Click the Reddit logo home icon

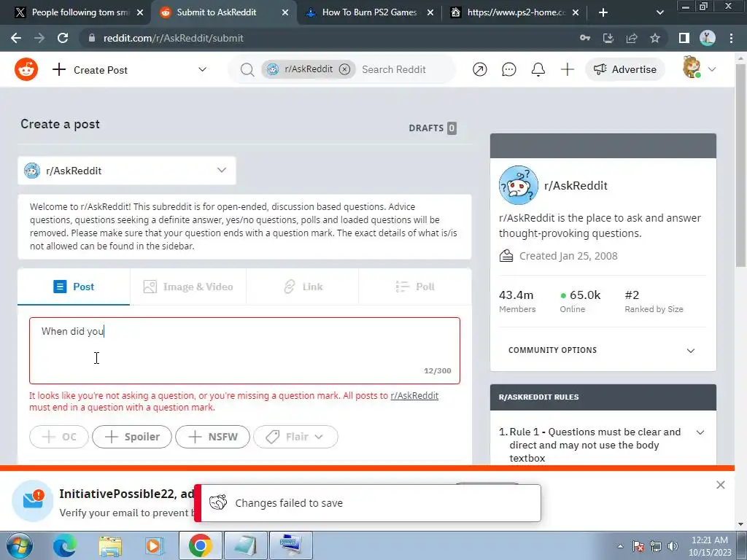(x=26, y=69)
